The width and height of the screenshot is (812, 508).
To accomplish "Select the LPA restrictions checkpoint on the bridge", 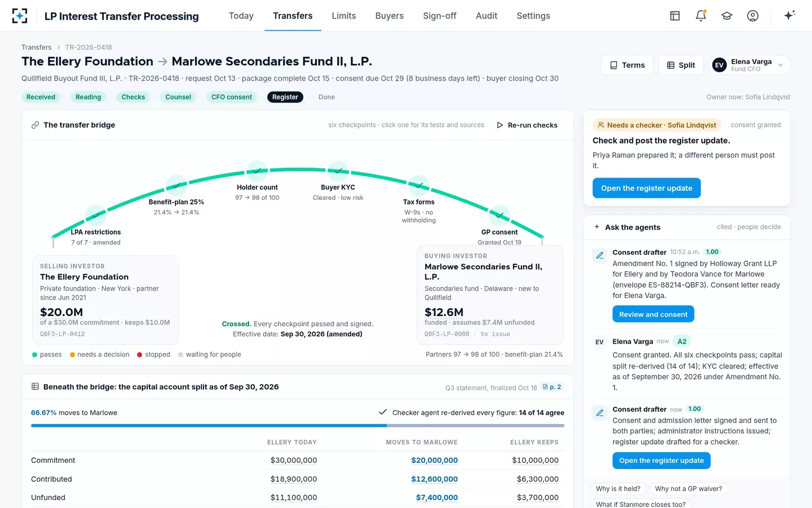I will coord(95,216).
